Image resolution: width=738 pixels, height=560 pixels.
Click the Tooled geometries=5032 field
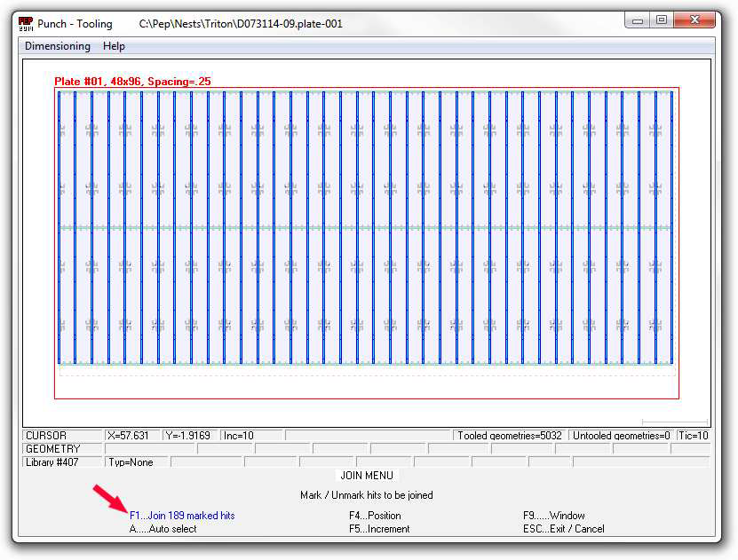pos(509,436)
